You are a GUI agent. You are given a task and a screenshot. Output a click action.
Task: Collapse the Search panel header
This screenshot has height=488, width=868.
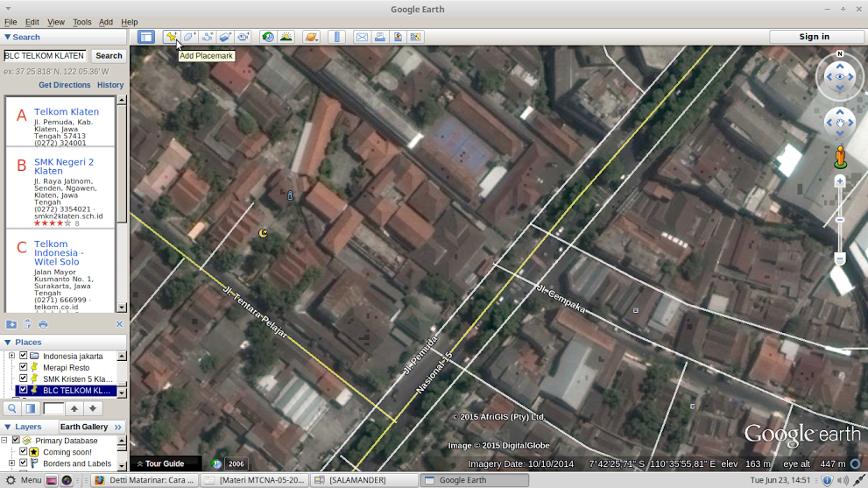(22, 37)
